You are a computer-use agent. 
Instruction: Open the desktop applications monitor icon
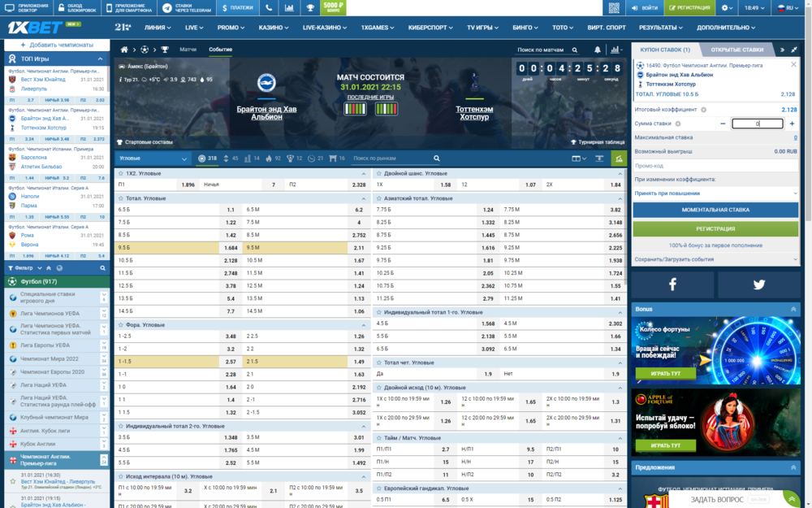(x=9, y=8)
